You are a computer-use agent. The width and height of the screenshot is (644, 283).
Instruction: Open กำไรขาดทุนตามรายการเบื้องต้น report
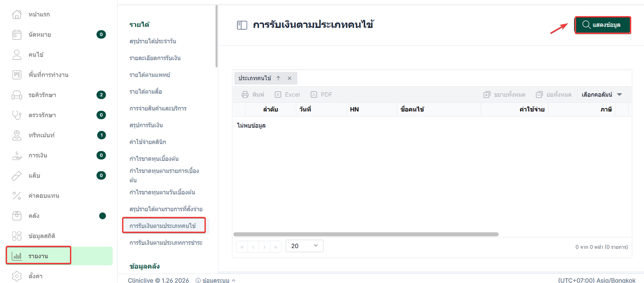click(x=164, y=175)
